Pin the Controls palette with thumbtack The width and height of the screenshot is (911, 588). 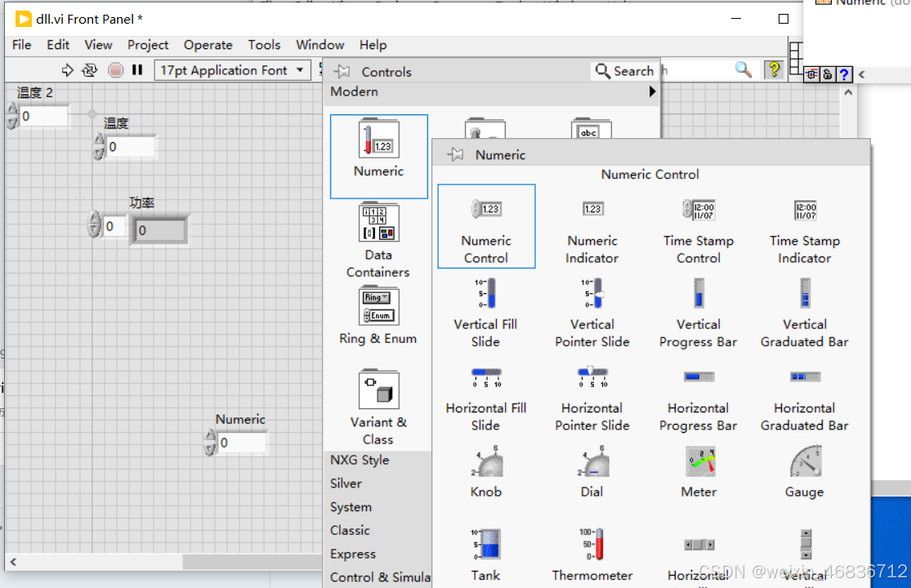tap(342, 71)
